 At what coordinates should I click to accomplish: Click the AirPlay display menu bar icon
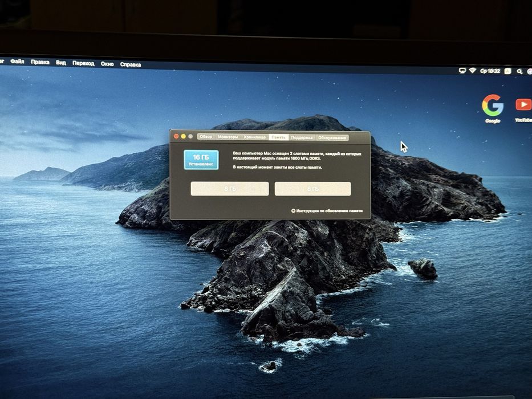coord(462,71)
